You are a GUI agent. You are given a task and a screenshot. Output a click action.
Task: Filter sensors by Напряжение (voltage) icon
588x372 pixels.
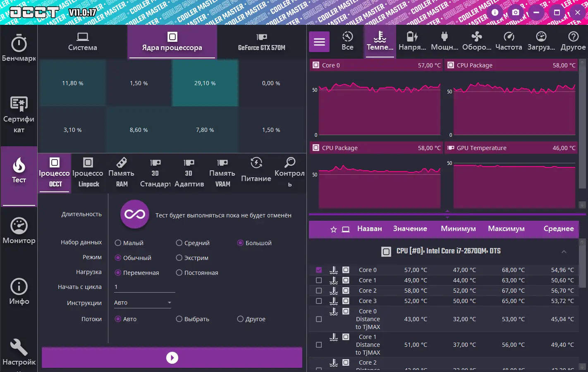pyautogui.click(x=412, y=41)
